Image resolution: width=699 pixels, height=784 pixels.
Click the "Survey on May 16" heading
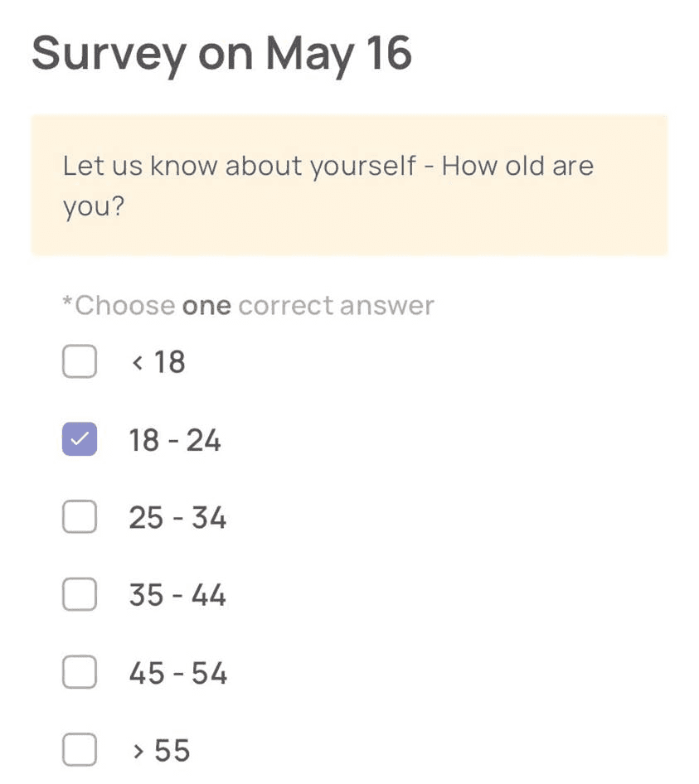(221, 53)
